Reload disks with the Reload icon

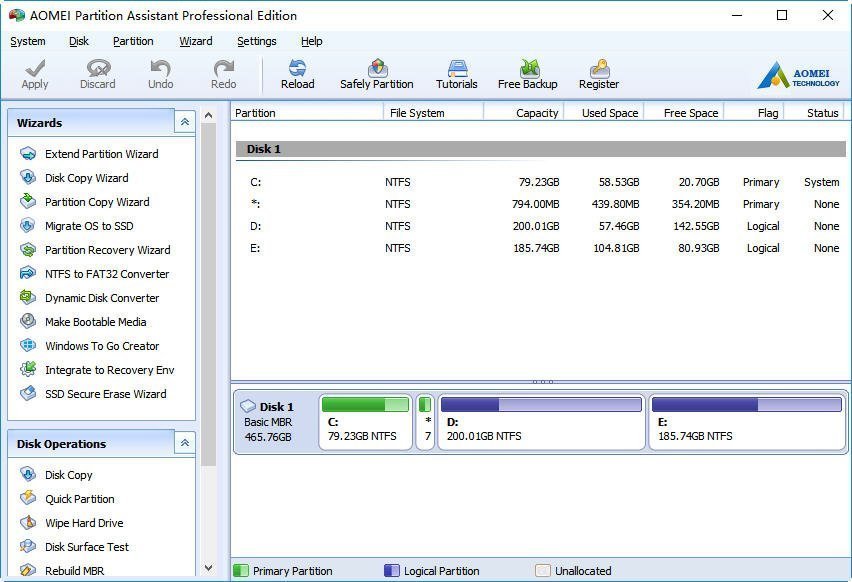297,68
